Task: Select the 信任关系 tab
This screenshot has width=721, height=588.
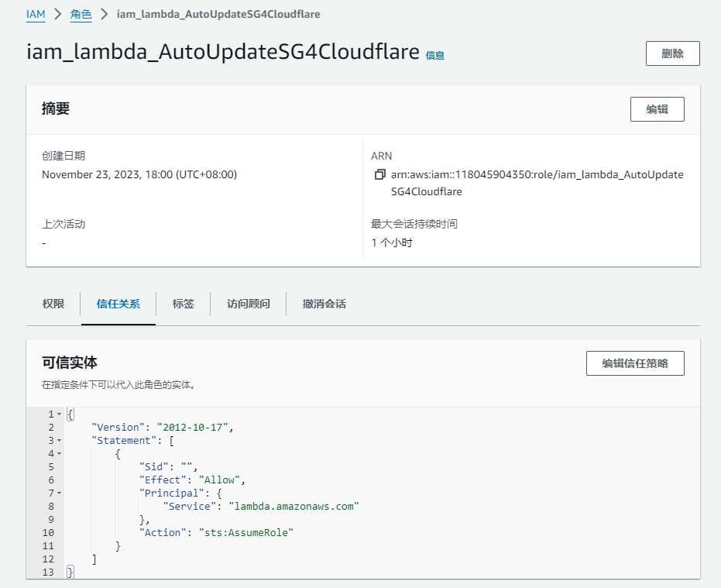Action: [x=118, y=304]
